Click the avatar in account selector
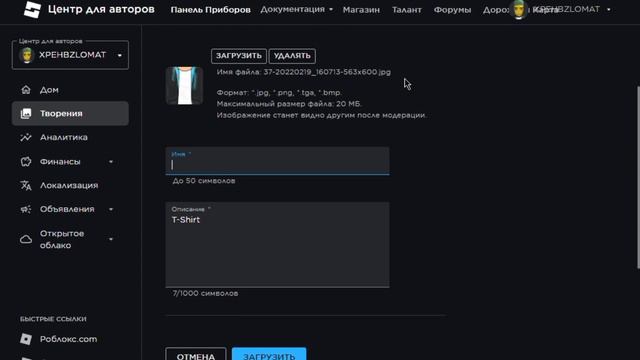This screenshot has width=640, height=360. pyautogui.click(x=27, y=55)
